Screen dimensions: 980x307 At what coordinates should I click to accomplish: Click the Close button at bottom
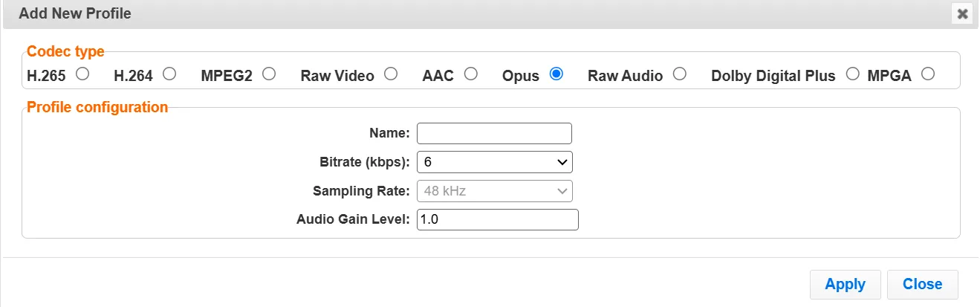point(922,284)
